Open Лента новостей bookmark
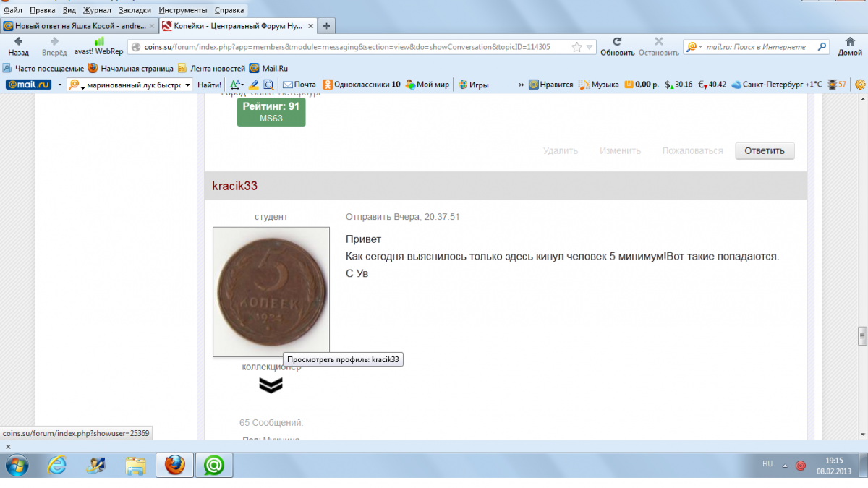The image size is (868, 488). click(212, 68)
